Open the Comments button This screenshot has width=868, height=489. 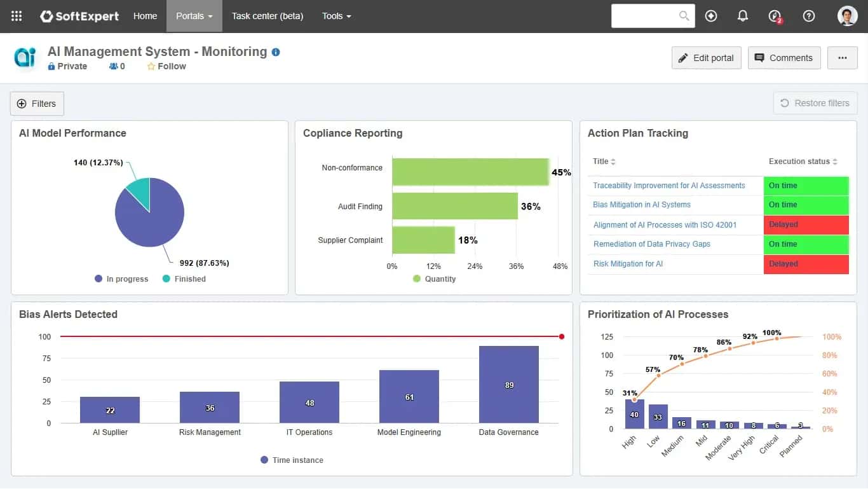[x=784, y=58]
